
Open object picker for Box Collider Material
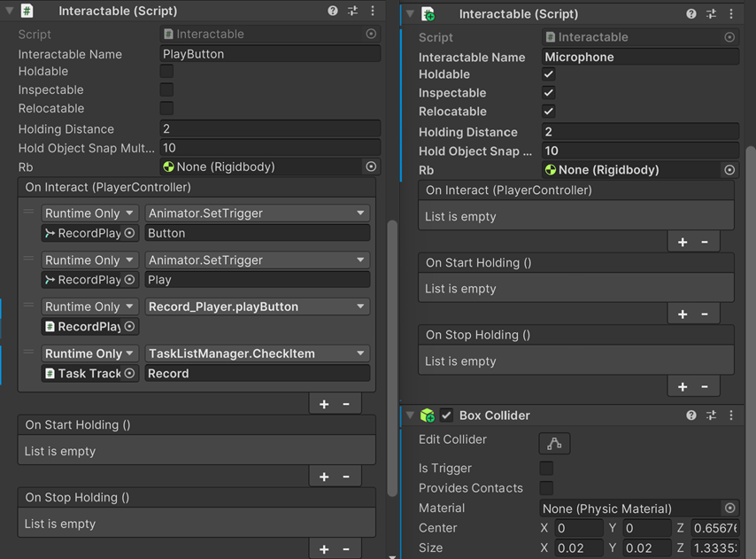(729, 509)
